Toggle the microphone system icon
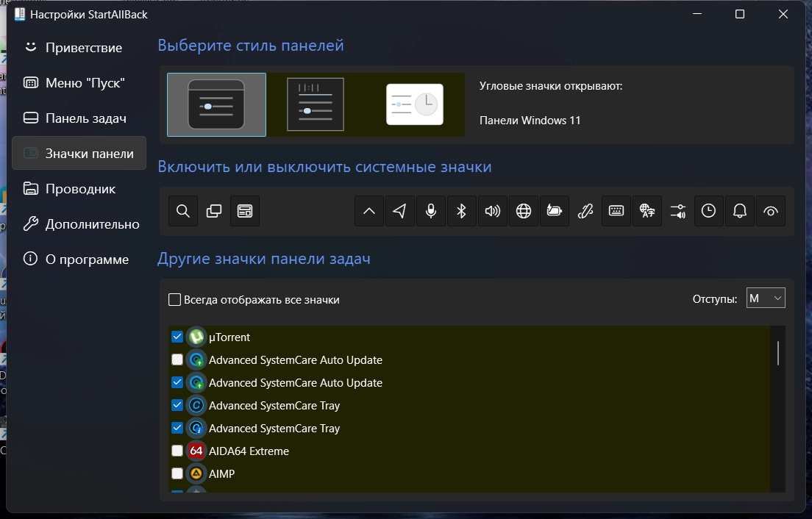 point(431,212)
